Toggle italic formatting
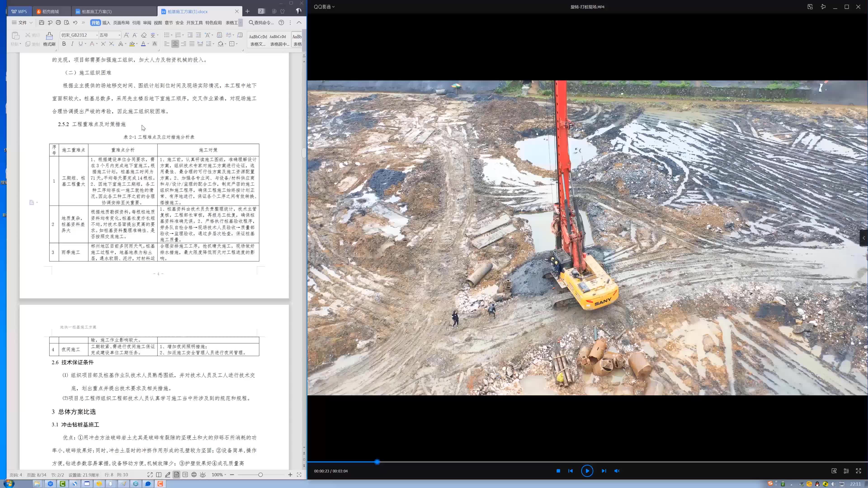868x488 pixels. pyautogui.click(x=72, y=44)
